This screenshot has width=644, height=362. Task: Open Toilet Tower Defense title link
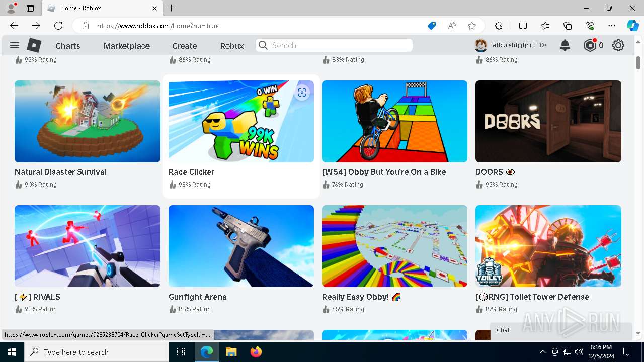(x=532, y=297)
